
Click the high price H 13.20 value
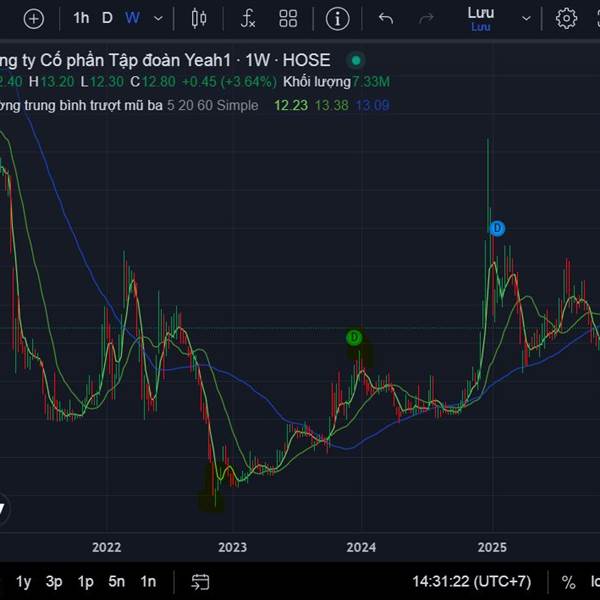click(x=51, y=82)
